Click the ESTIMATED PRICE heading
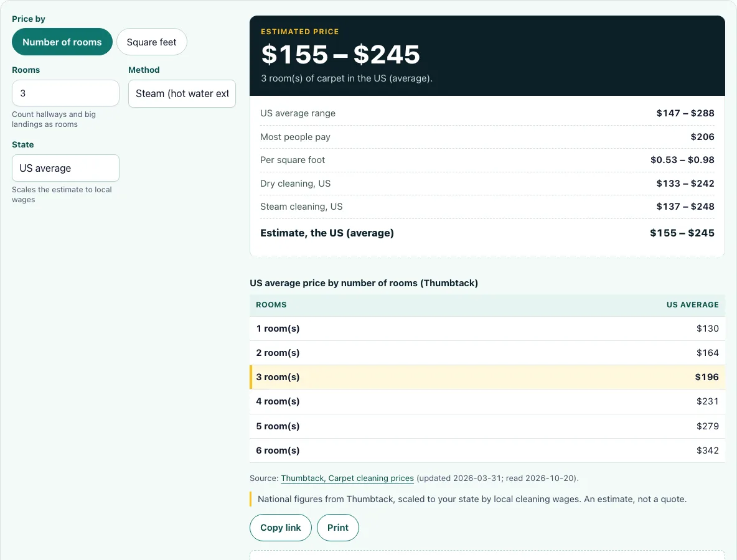This screenshot has width=737, height=560. [x=300, y=32]
